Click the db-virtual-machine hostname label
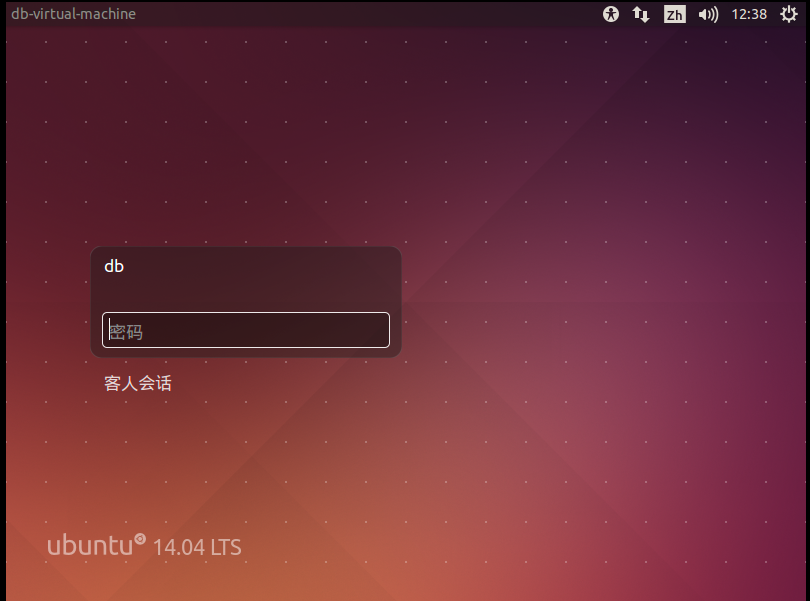 pyautogui.click(x=68, y=14)
